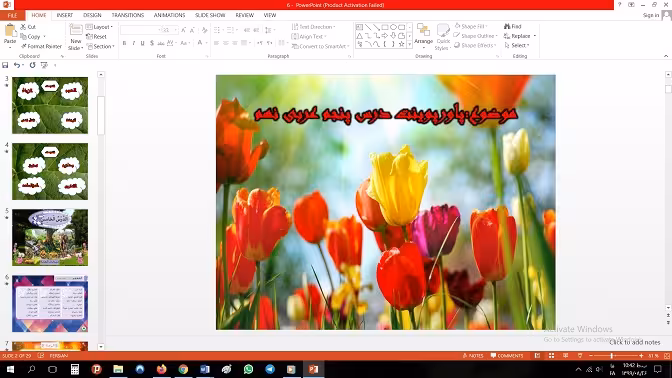Open Chrome from the taskbar

[183, 369]
